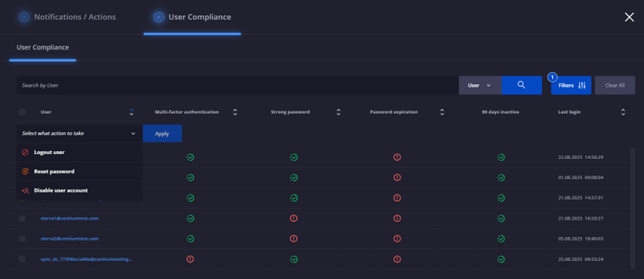Click 90 days inactive icon for sierra2@centiumtest.com

(501, 239)
